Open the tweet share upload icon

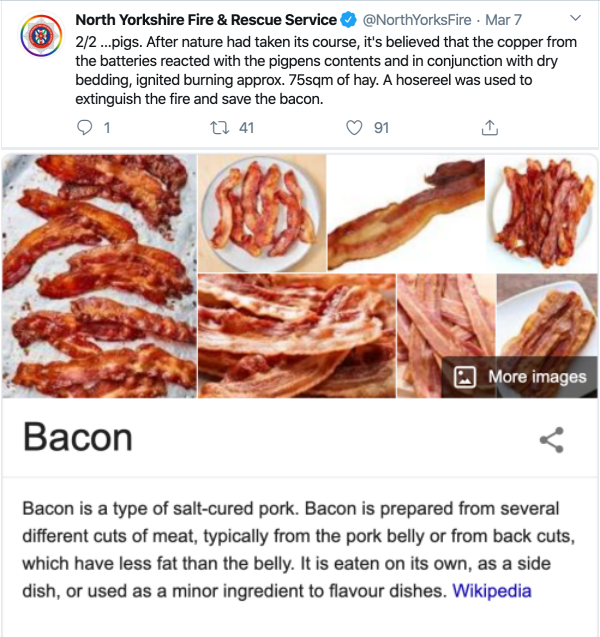point(490,128)
